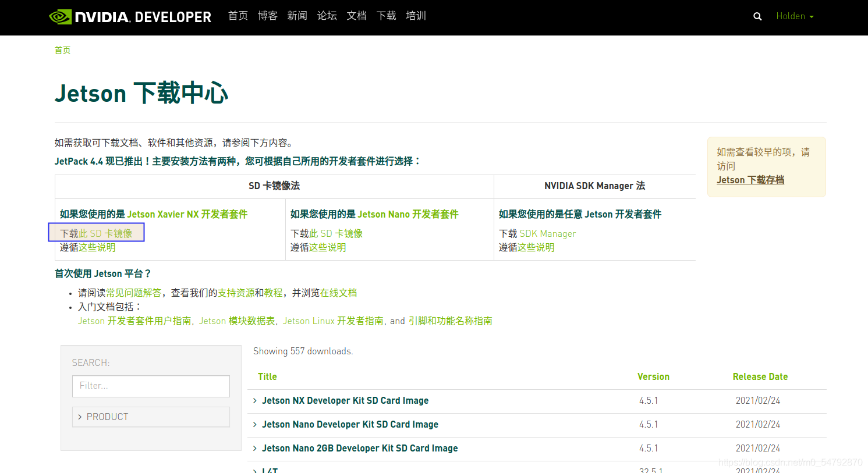Download the Xavier NX SD 卡镜像 link
This screenshot has width=868, height=473.
coord(105,233)
